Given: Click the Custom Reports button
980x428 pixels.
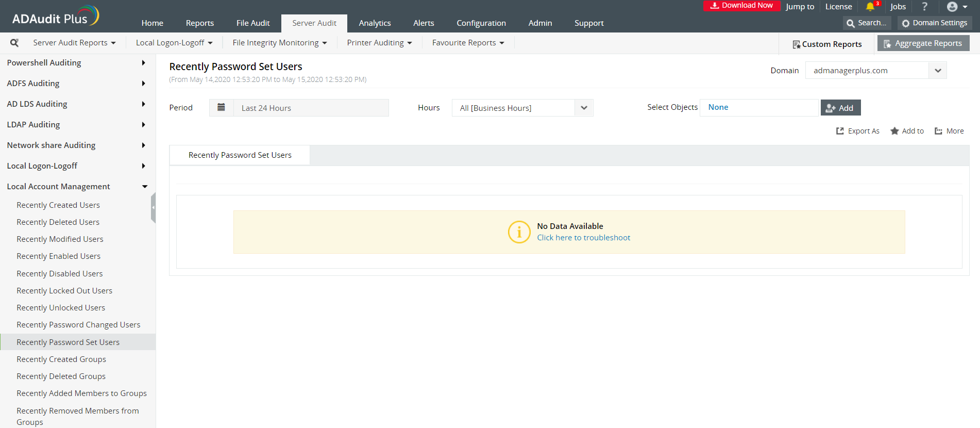Looking at the screenshot, I should (827, 44).
